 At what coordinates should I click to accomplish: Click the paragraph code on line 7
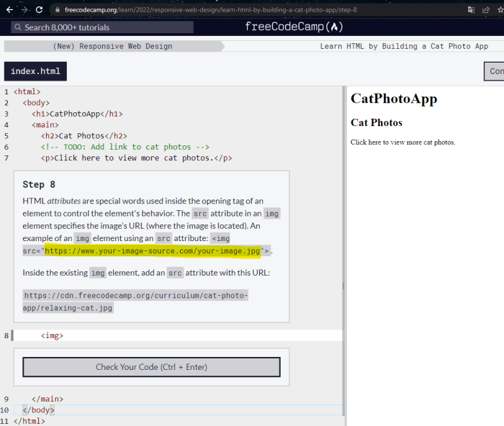tap(136, 158)
